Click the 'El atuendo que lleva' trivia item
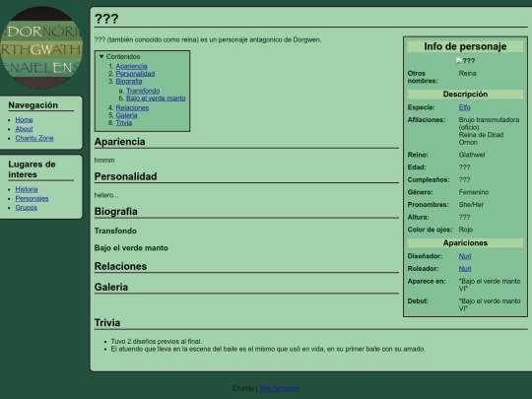This screenshot has height=399, width=532. [268, 349]
